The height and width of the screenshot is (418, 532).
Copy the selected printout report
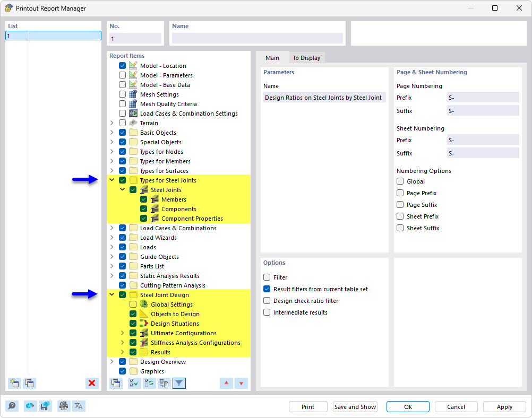coord(29,383)
